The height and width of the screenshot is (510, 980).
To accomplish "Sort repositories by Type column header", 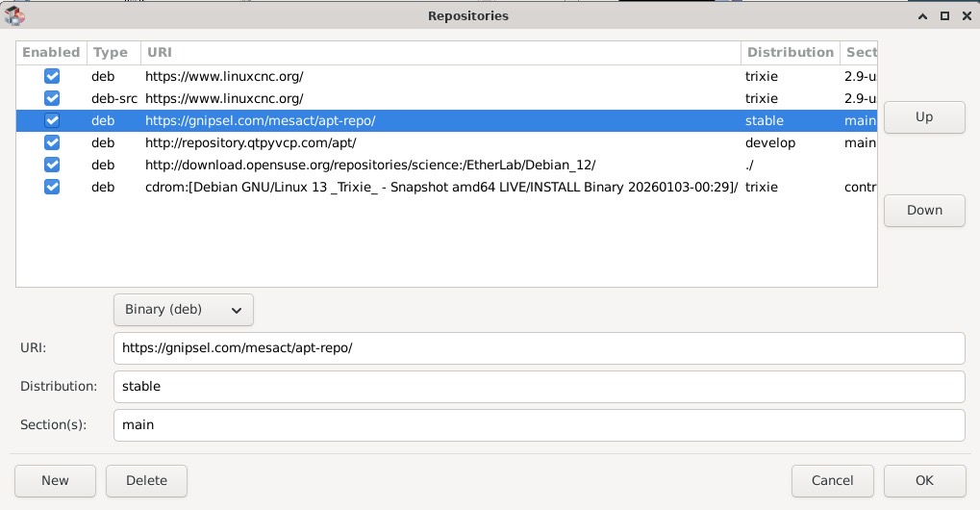I will pyautogui.click(x=111, y=52).
